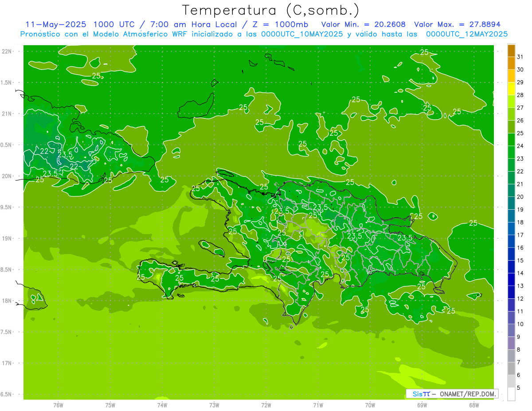Click the "70W" longitude axis label
532x411 pixels.
point(370,405)
